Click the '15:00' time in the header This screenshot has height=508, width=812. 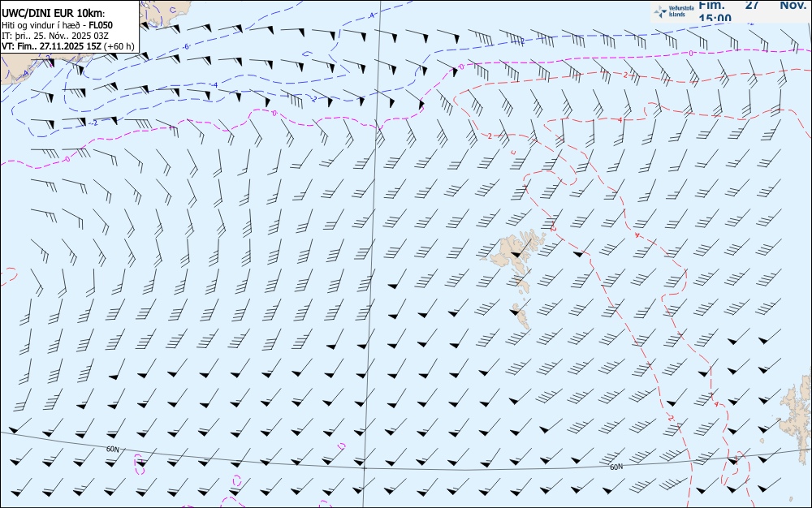click(x=715, y=19)
